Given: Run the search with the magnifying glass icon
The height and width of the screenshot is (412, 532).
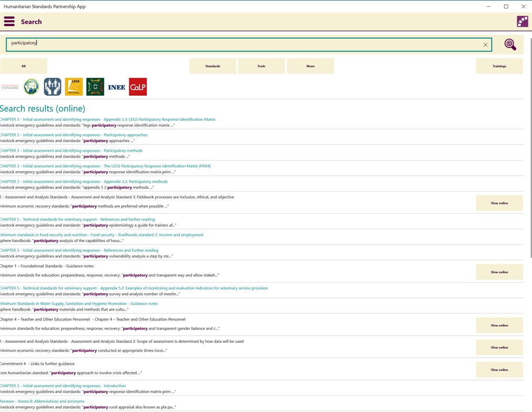Looking at the screenshot, I should [x=509, y=44].
